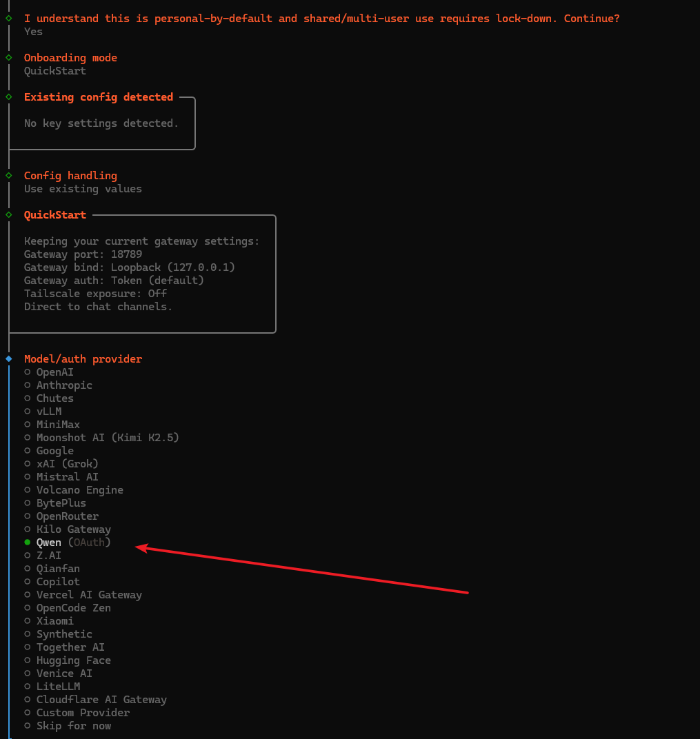Screen dimensions: 700x739
Task: Click the blue diamond beside Model/auth provider
Action: tap(9, 359)
